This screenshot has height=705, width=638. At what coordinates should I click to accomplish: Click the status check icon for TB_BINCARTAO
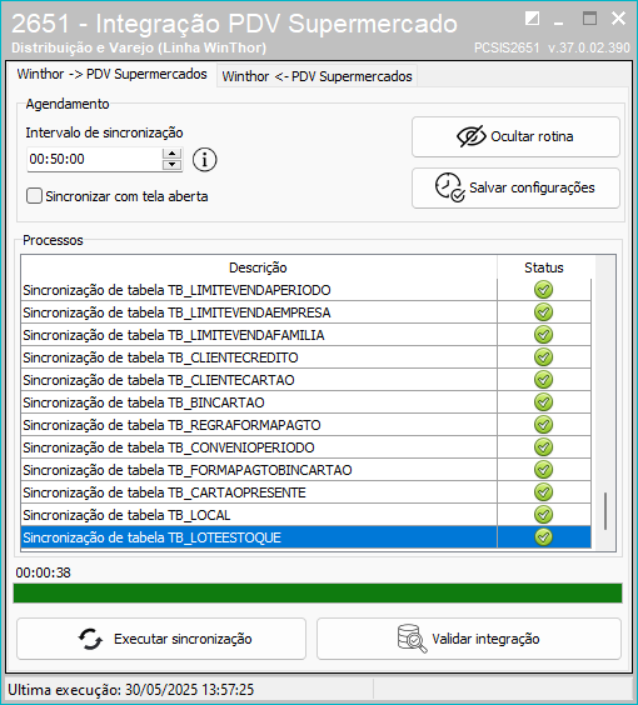pos(544,402)
